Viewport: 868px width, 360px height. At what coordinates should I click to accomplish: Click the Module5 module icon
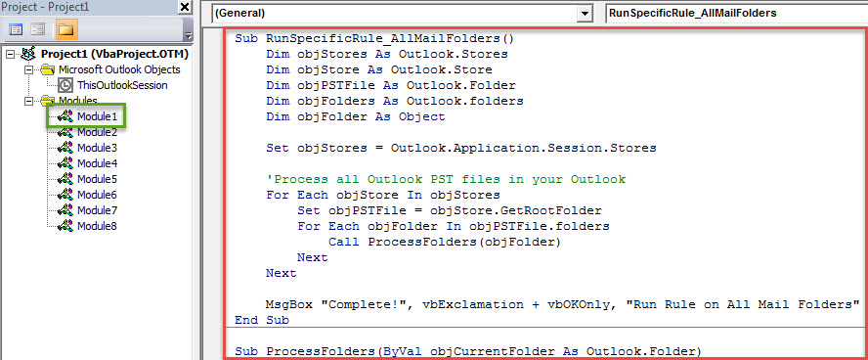65,179
